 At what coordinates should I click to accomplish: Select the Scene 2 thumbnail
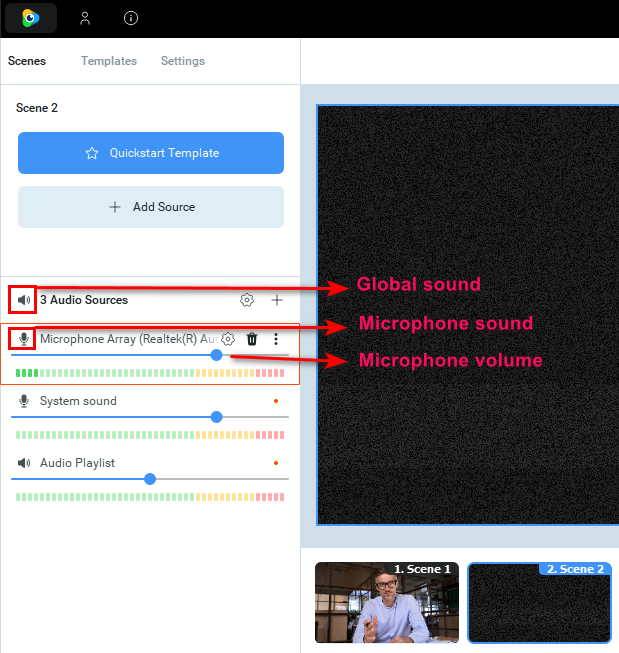[x=539, y=603]
